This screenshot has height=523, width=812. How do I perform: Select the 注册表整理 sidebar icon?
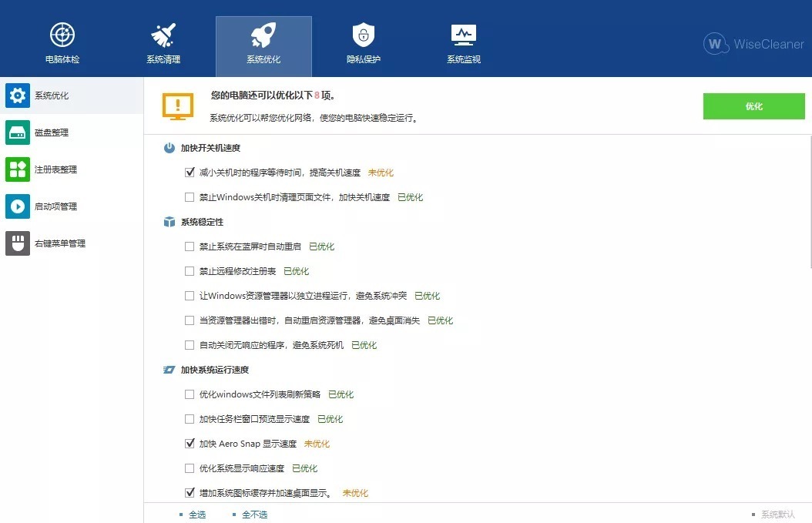coord(17,169)
